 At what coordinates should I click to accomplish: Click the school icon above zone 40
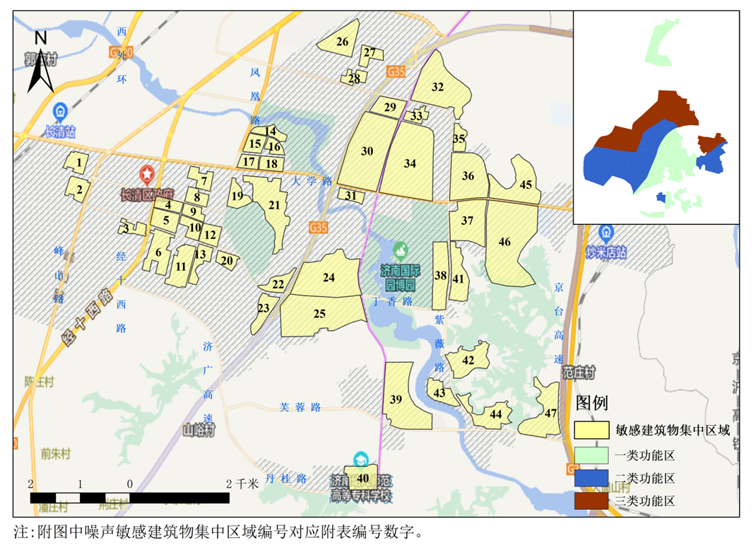[361, 460]
